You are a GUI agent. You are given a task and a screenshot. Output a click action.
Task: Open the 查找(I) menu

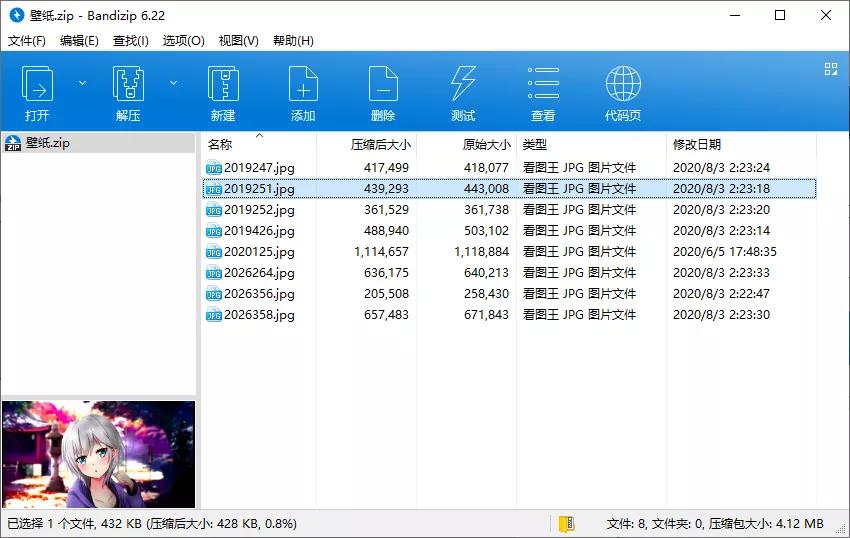[x=131, y=41]
